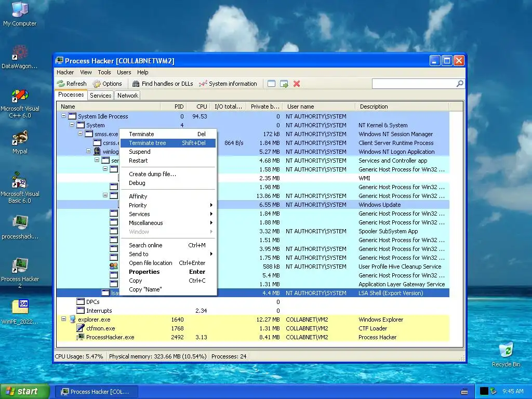
Task: Select Properties in the context menu
Action: [x=168, y=272]
